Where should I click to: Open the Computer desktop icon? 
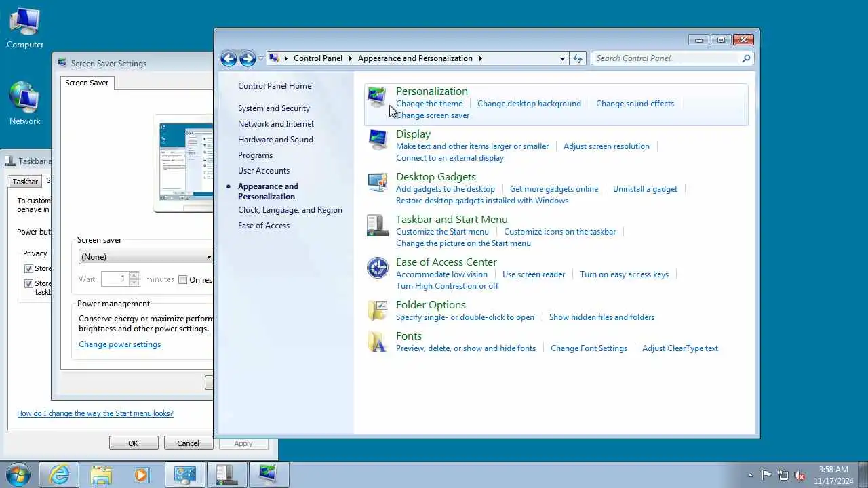point(25,29)
